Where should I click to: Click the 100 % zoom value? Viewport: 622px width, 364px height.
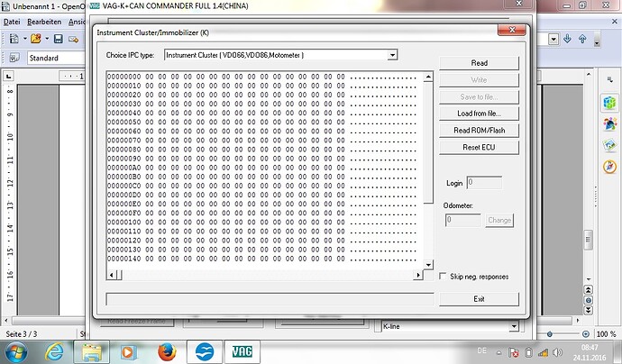coord(606,334)
